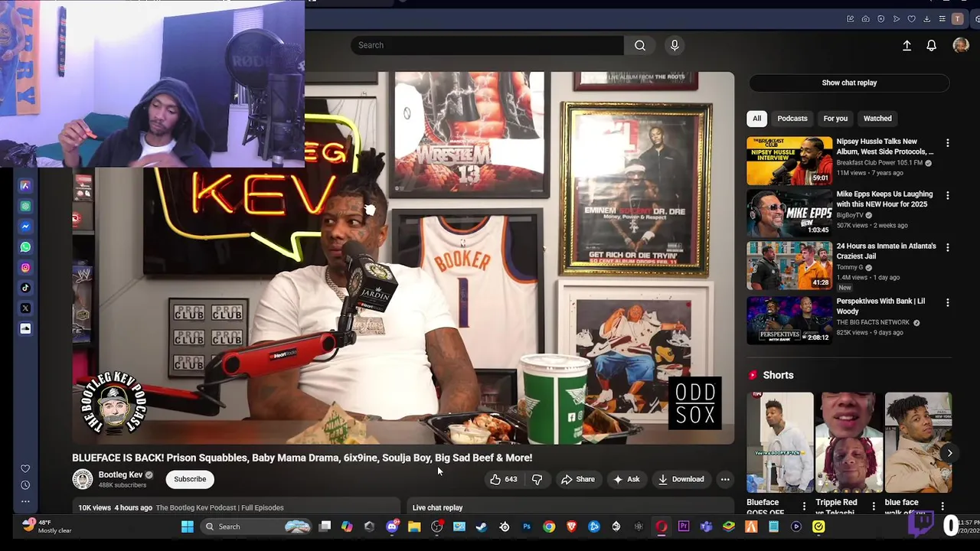Viewport: 980px width, 551px height.
Task: Open history clock in Opera sidebar
Action: click(x=25, y=485)
